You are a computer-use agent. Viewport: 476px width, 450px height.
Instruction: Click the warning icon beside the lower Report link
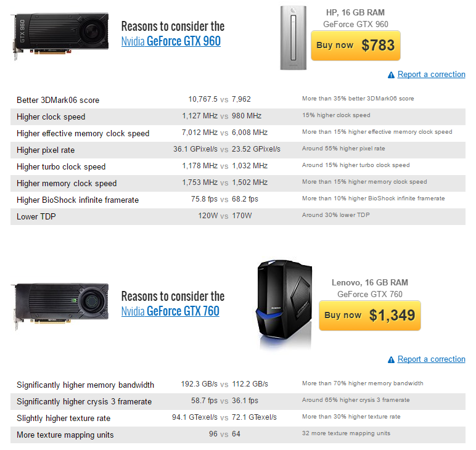pyautogui.click(x=391, y=360)
